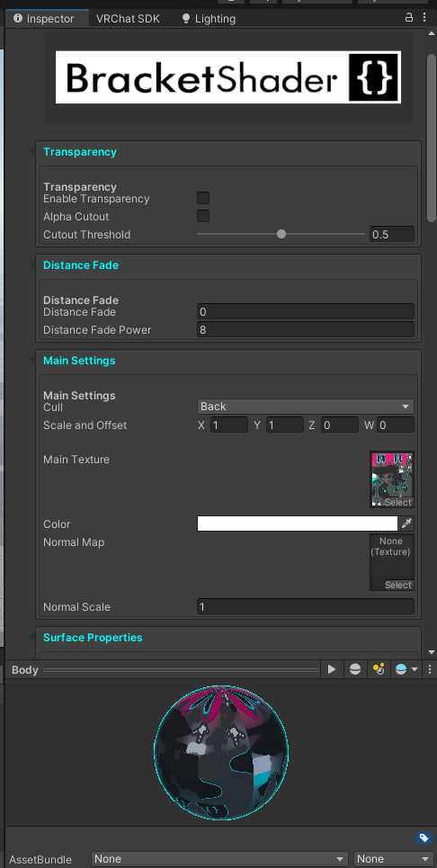This screenshot has height=868, width=437.
Task: Click the Main Texture label
Action: [x=76, y=460]
